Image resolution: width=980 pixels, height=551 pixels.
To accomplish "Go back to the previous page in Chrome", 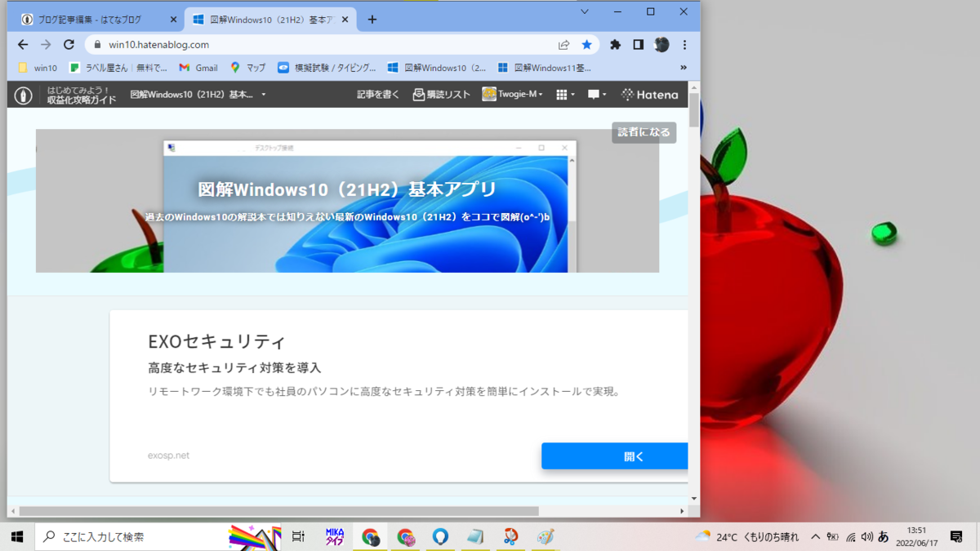I will coord(23,45).
